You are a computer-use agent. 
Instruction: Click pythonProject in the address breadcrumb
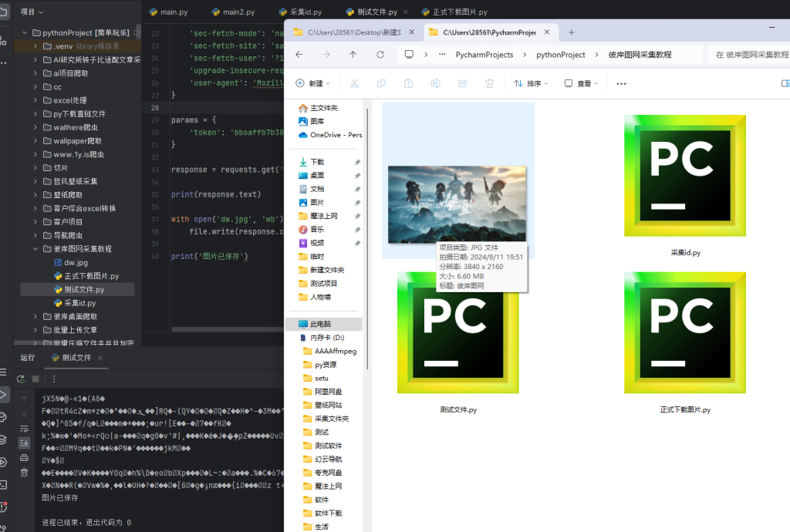(x=560, y=55)
